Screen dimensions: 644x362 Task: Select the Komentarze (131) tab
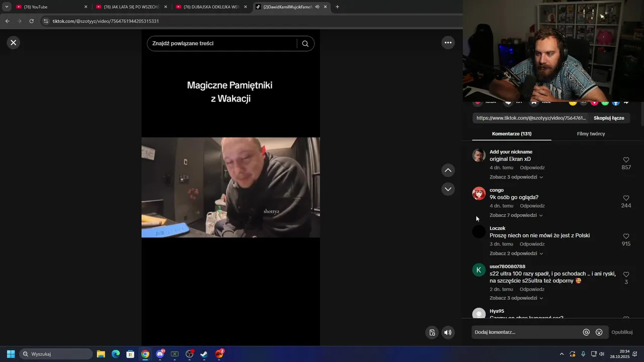(512, 134)
